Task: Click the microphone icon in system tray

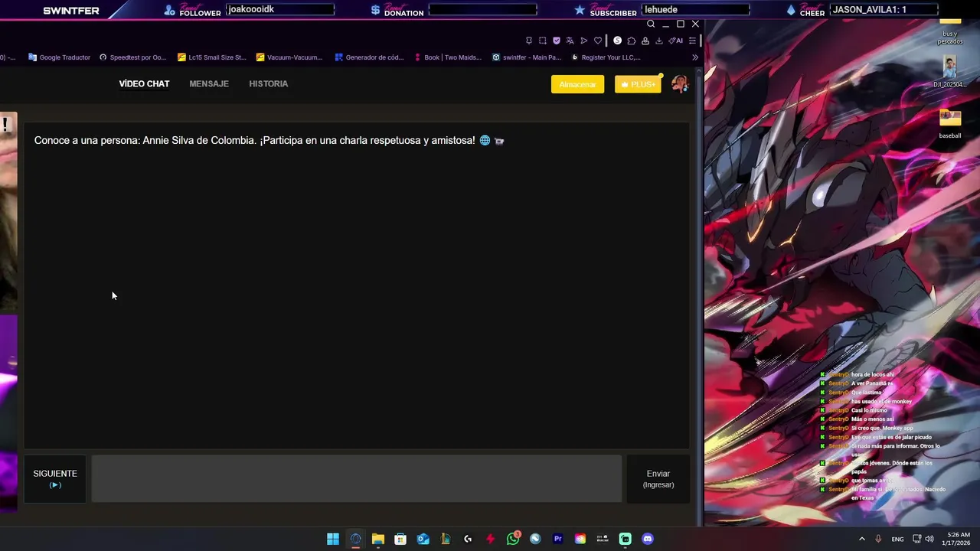Action: click(878, 539)
